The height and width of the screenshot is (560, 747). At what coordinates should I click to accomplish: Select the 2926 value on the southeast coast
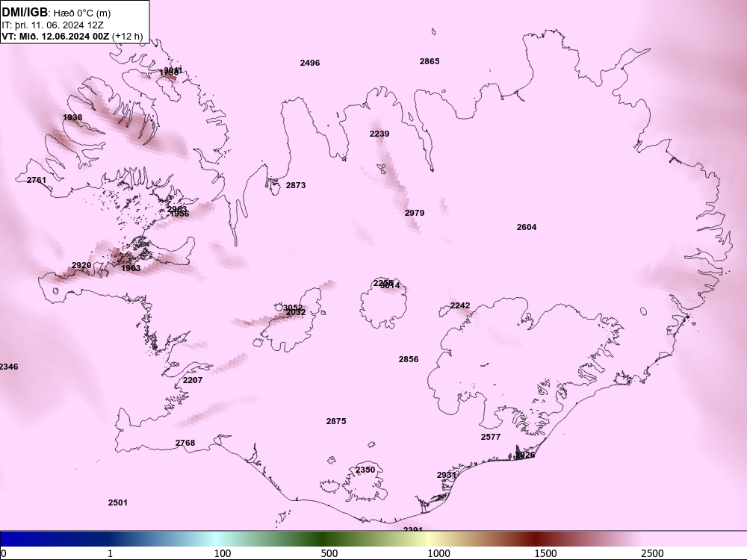coord(525,455)
